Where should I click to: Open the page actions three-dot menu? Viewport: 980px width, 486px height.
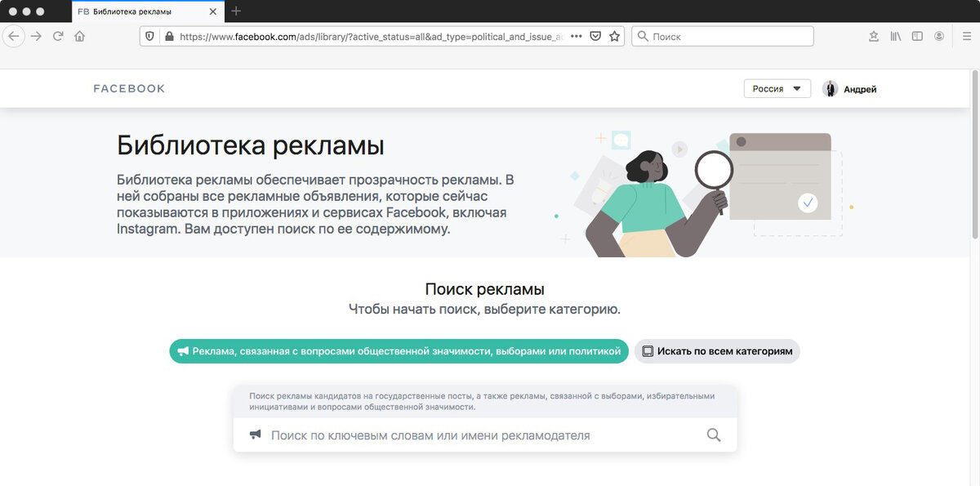[x=576, y=36]
